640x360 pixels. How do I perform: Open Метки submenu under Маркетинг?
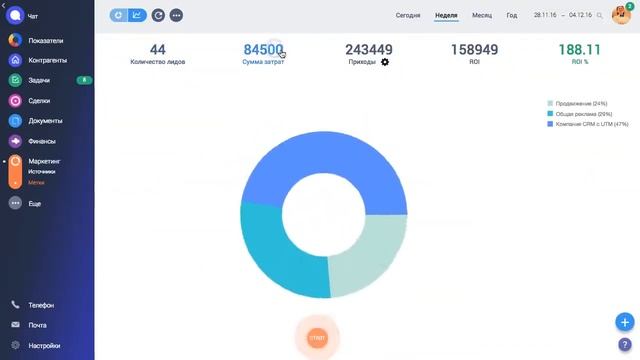(36, 182)
